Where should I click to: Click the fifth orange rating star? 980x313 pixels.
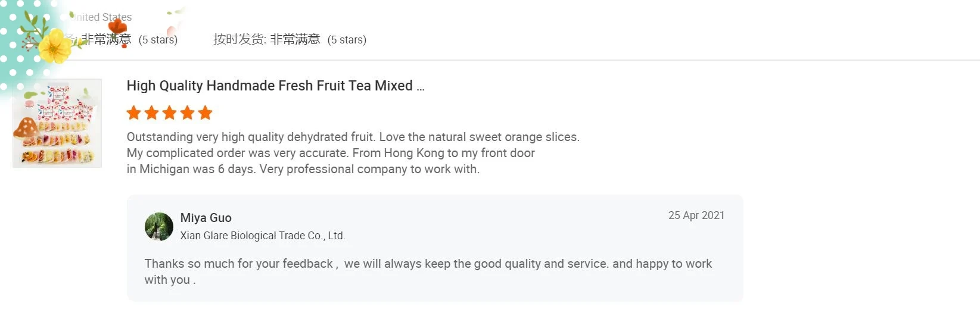coord(206,112)
